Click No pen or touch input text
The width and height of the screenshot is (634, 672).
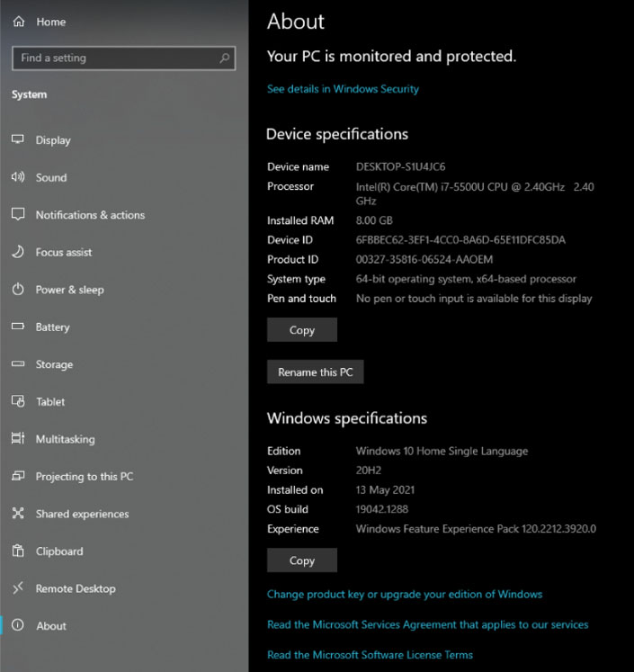[474, 299]
